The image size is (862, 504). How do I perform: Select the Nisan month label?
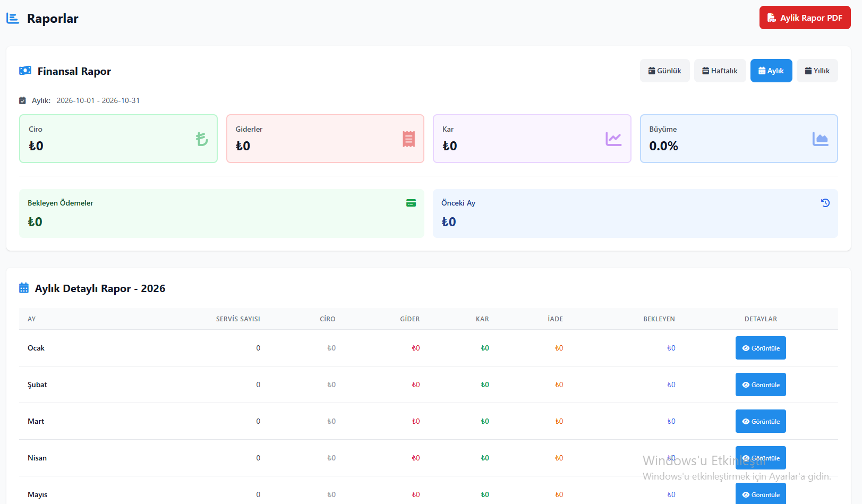click(37, 458)
